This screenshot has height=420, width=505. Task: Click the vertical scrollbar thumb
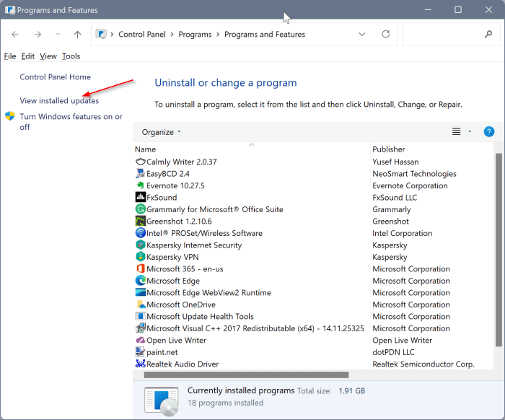click(499, 250)
